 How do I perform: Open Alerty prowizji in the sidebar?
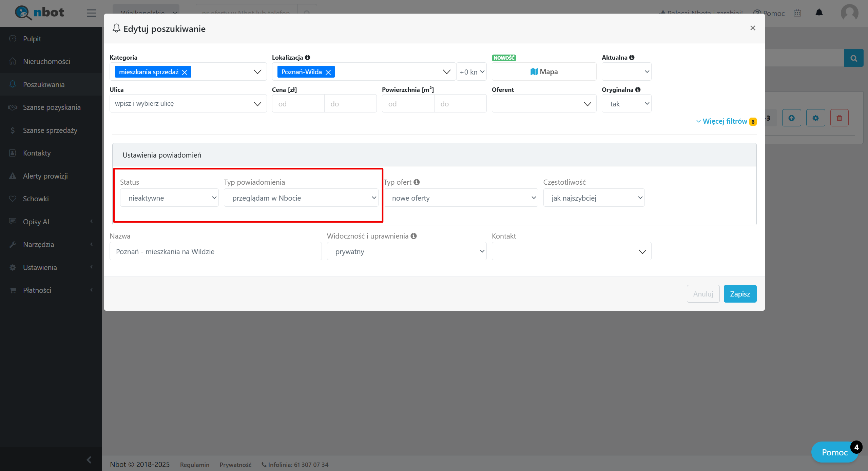(45, 176)
